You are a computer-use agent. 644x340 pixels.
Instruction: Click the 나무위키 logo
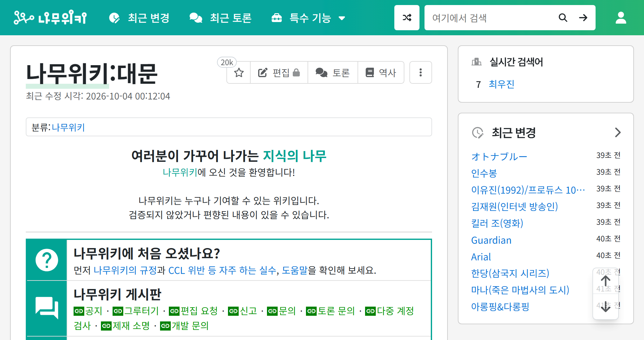(x=50, y=18)
